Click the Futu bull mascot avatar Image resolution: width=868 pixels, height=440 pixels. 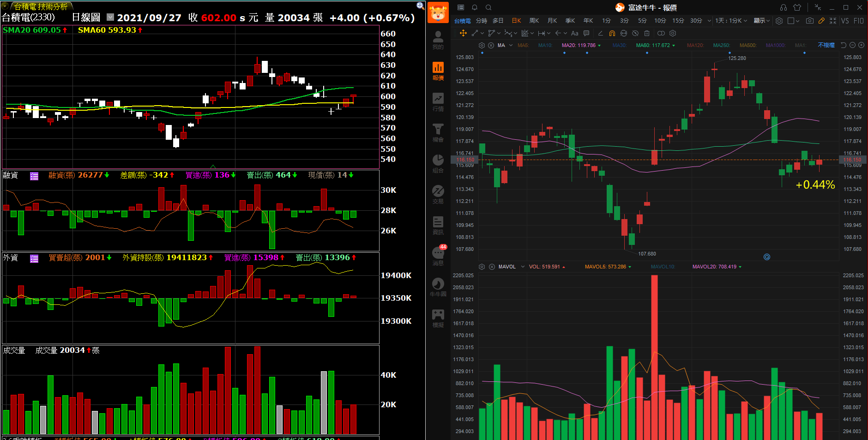point(438,12)
